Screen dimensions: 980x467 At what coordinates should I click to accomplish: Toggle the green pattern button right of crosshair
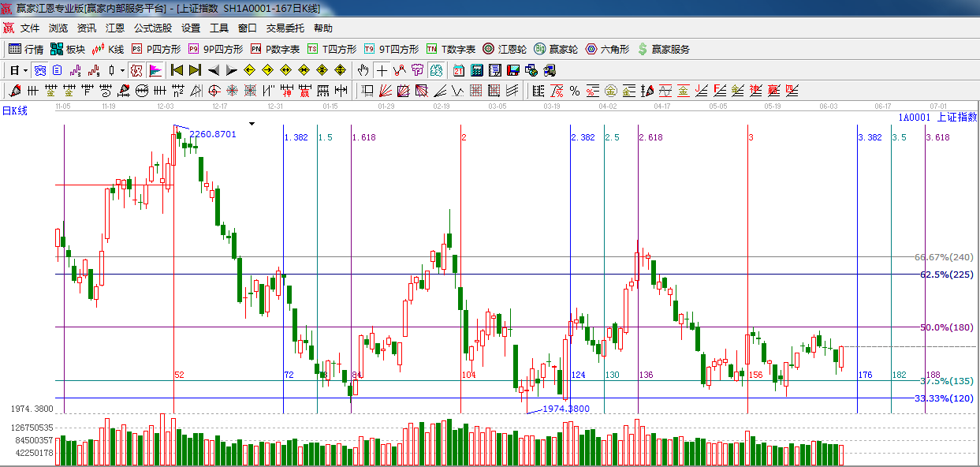(x=435, y=70)
